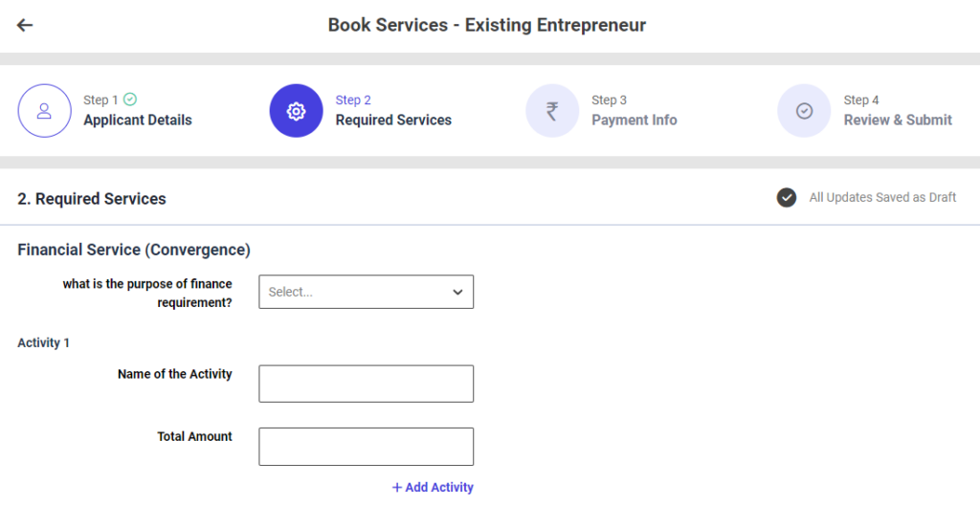Click the green checkmark beside Step 1
The image size is (980, 506).
pos(130,99)
